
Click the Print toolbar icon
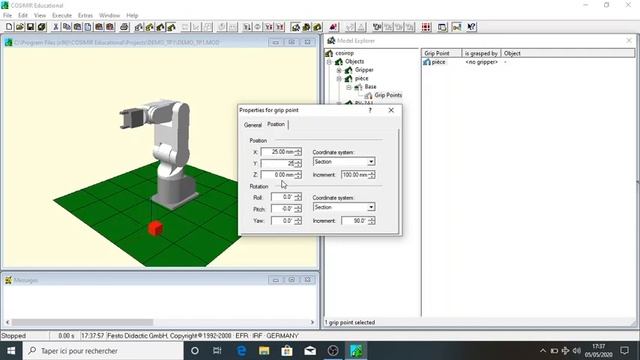pyautogui.click(x=124, y=27)
